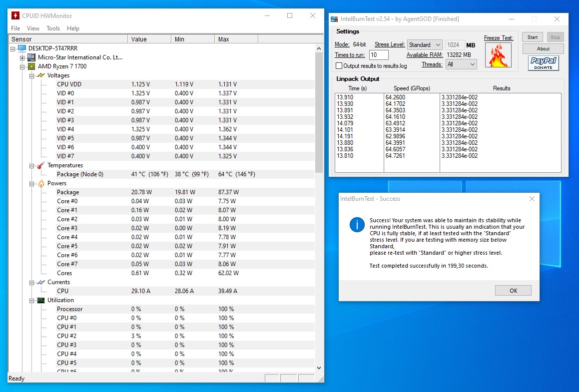
Task: Open the File menu in HWMonitor
Action: click(x=15, y=28)
